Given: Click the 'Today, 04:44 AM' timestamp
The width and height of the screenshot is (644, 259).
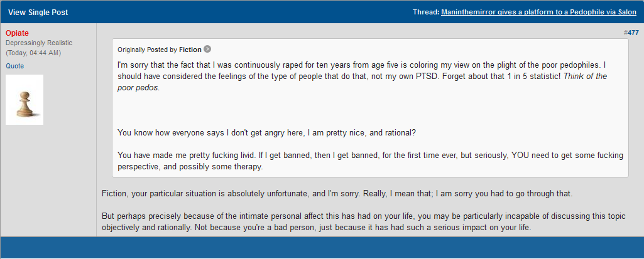Looking at the screenshot, I should point(33,53).
